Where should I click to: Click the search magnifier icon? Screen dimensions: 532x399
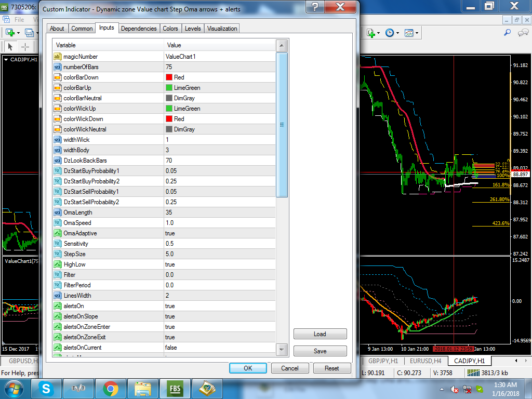(508, 33)
